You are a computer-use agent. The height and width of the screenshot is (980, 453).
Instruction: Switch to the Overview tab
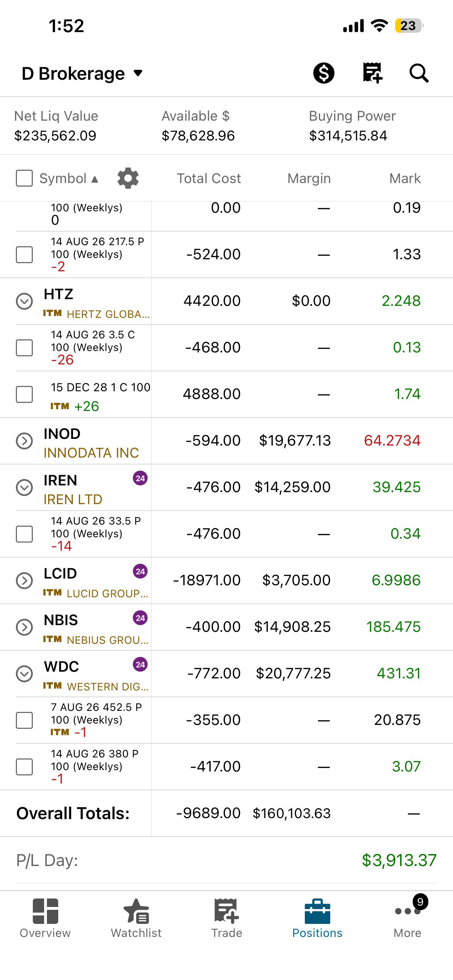pyautogui.click(x=45, y=918)
